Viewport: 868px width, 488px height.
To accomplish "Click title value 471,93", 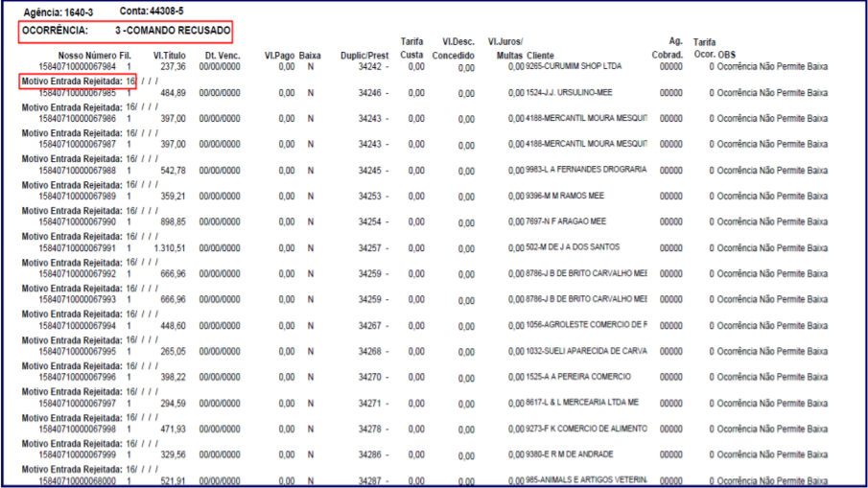I will point(174,429).
